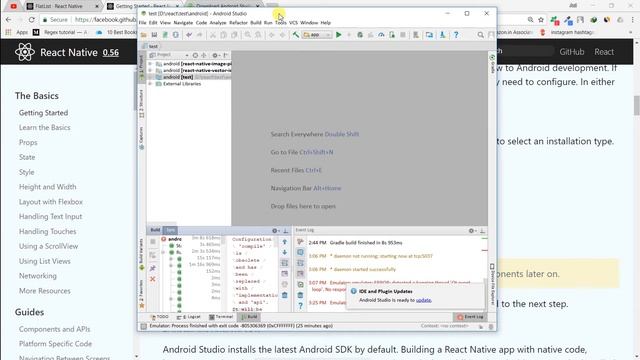Click Getting Started in React Native sidebar
This screenshot has width=640, height=360.
[x=43, y=113]
